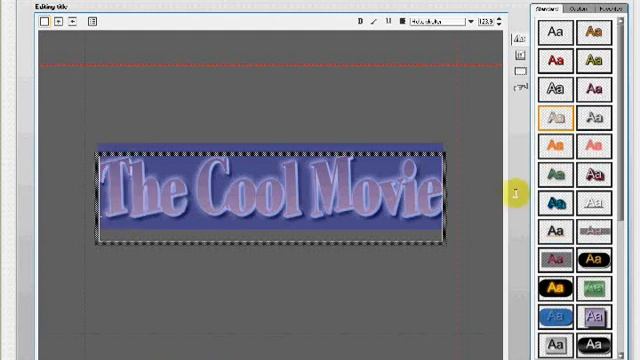Open the Buttons browser icon
Image resolution: width=640 pixels, height=360 pixels.
pyautogui.click(x=520, y=87)
